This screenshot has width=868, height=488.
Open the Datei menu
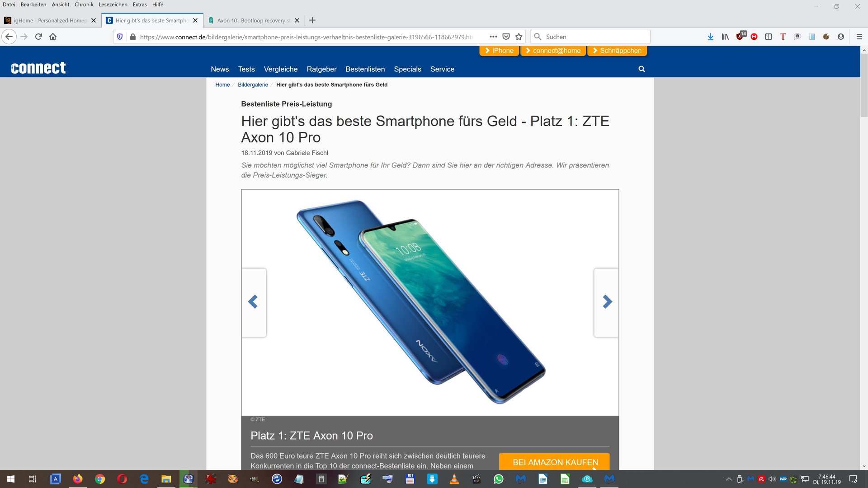click(x=9, y=5)
